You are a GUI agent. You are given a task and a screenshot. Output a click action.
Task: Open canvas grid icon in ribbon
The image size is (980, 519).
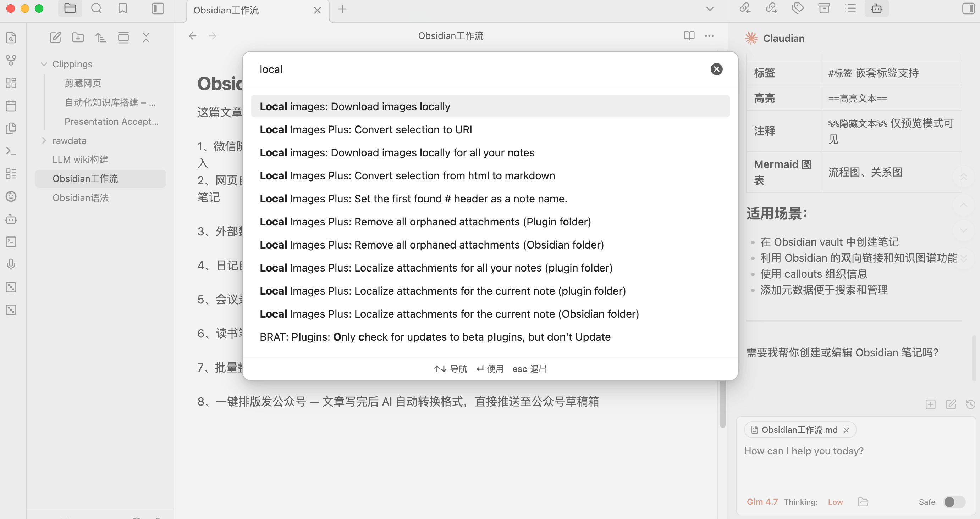pyautogui.click(x=11, y=83)
